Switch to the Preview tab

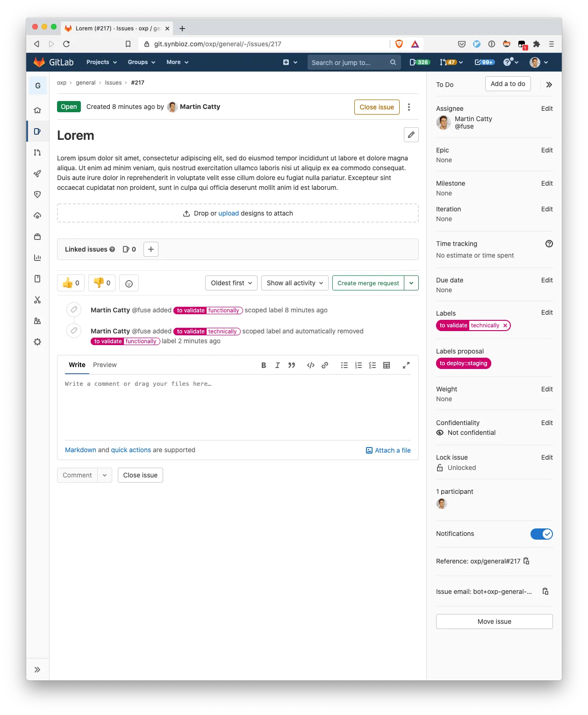[105, 365]
